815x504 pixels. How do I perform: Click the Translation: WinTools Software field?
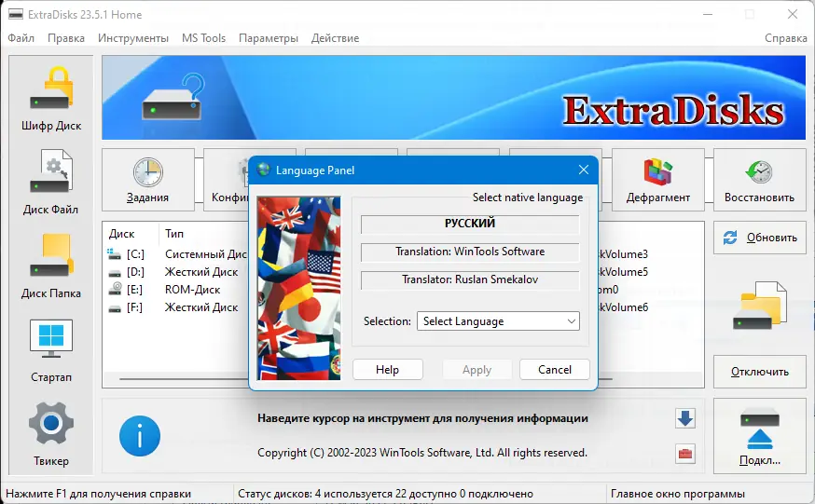click(470, 252)
